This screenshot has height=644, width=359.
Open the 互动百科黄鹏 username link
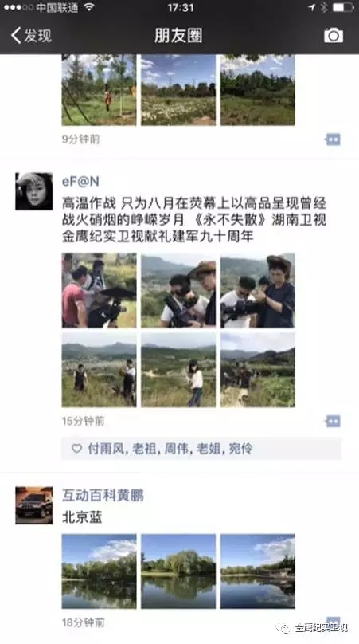(103, 495)
